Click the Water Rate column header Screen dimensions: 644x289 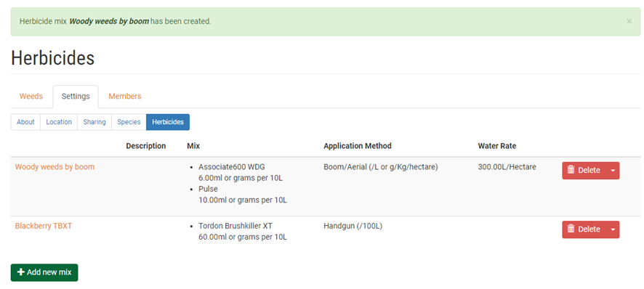[x=497, y=146]
